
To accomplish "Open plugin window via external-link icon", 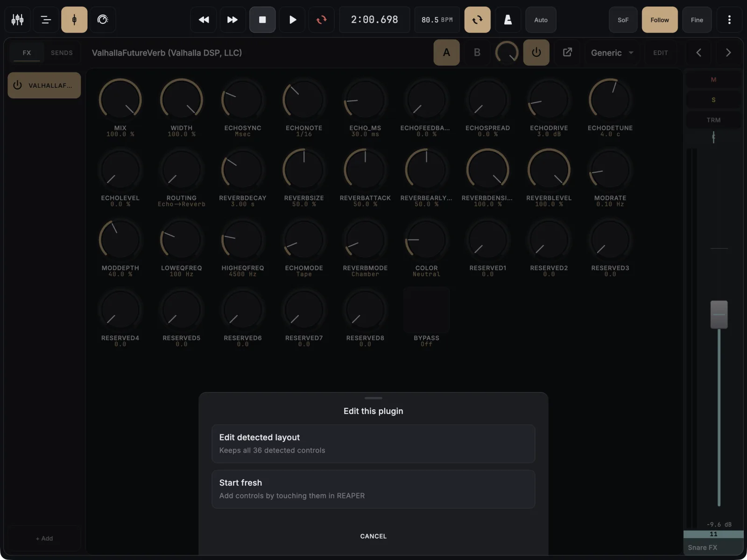I will [567, 52].
